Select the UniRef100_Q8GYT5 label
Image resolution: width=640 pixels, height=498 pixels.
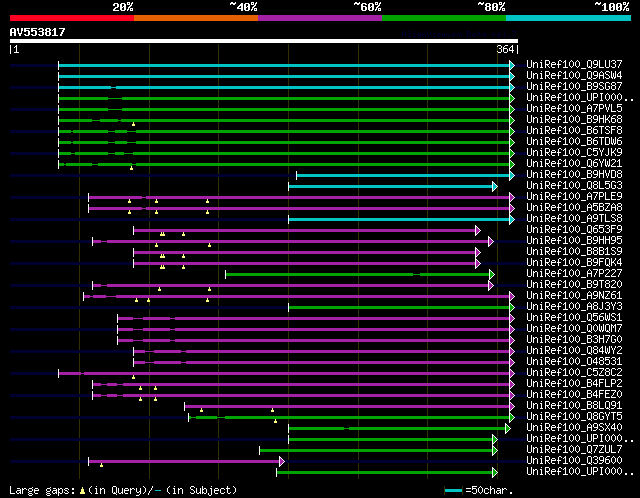574,417
